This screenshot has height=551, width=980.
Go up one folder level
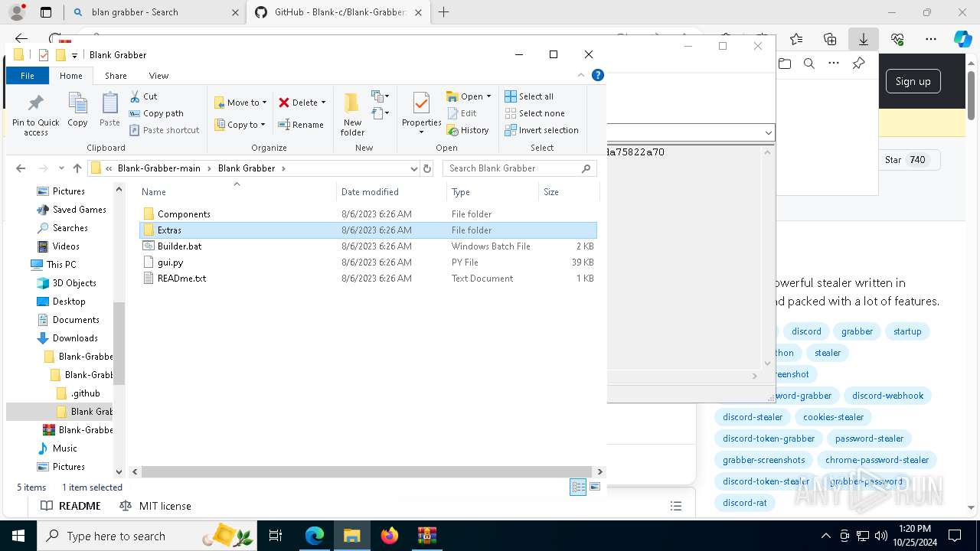tap(77, 168)
